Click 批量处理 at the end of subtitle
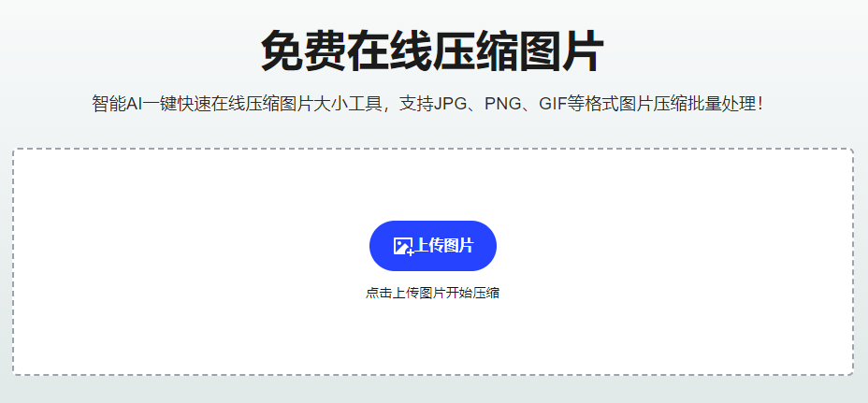 point(722,104)
